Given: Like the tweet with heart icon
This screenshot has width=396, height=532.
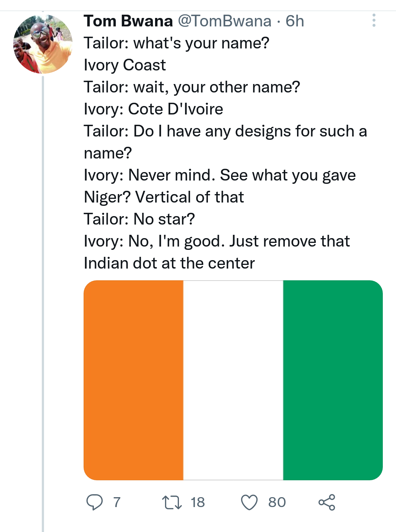Looking at the screenshot, I should [249, 502].
